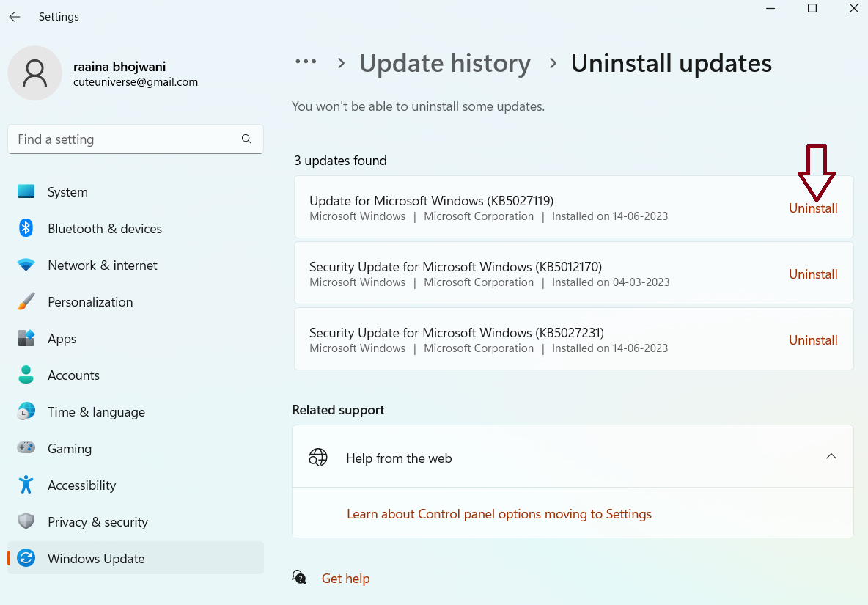868x605 pixels.
Task: Click the Privacy & security shield icon
Action: click(x=26, y=521)
